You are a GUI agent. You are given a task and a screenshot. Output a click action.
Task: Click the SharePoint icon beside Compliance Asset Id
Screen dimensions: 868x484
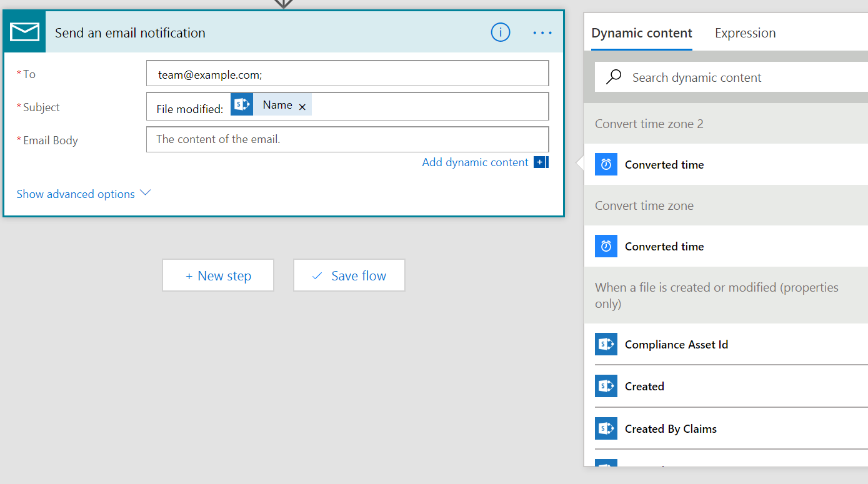(x=606, y=344)
